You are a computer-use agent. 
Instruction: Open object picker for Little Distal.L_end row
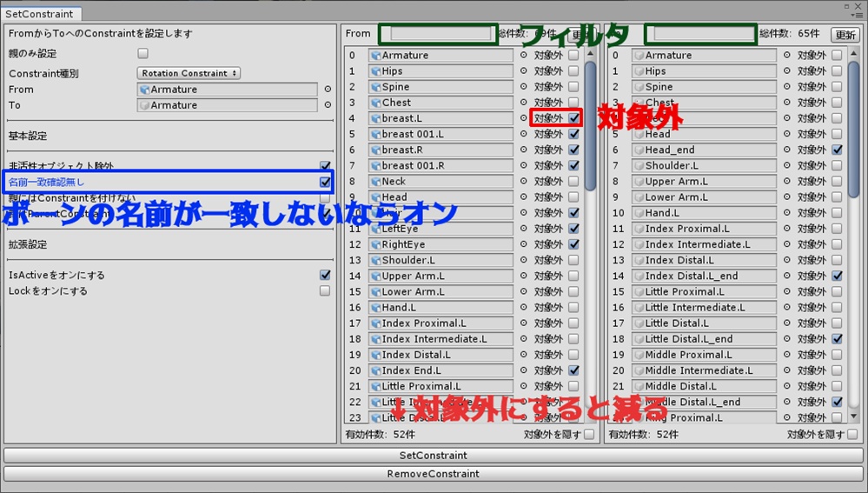(x=786, y=338)
